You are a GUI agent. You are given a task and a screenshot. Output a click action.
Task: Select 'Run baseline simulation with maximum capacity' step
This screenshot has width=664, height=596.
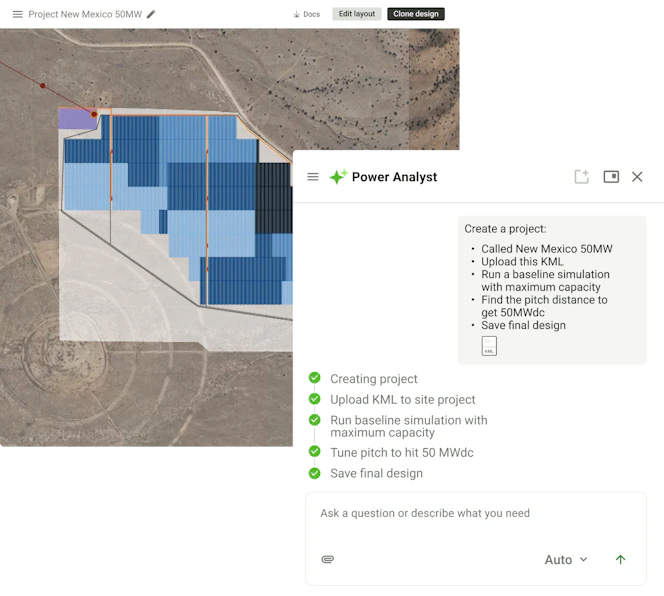click(409, 426)
